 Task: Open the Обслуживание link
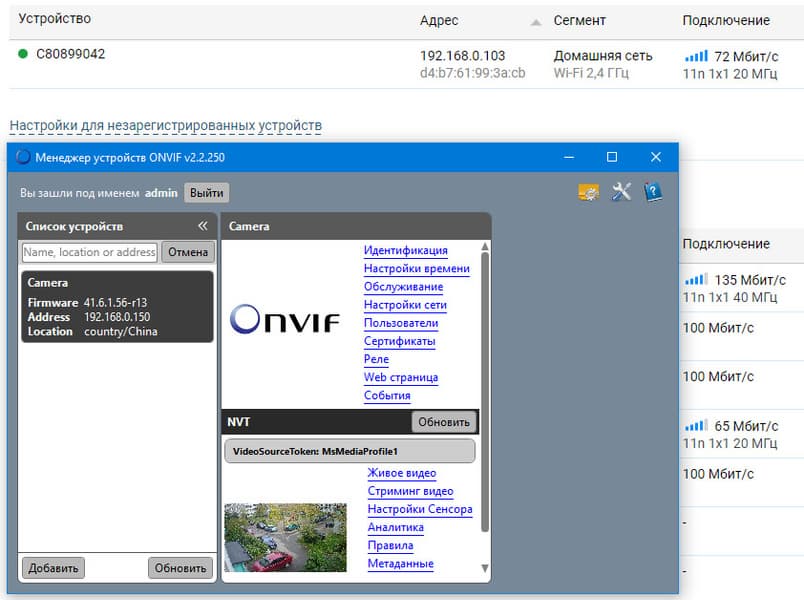404,286
